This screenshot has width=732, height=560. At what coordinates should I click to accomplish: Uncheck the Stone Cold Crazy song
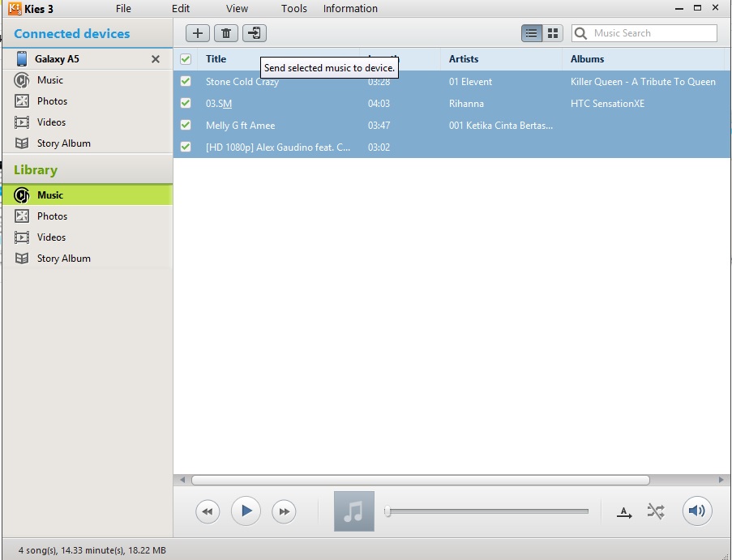(186, 82)
